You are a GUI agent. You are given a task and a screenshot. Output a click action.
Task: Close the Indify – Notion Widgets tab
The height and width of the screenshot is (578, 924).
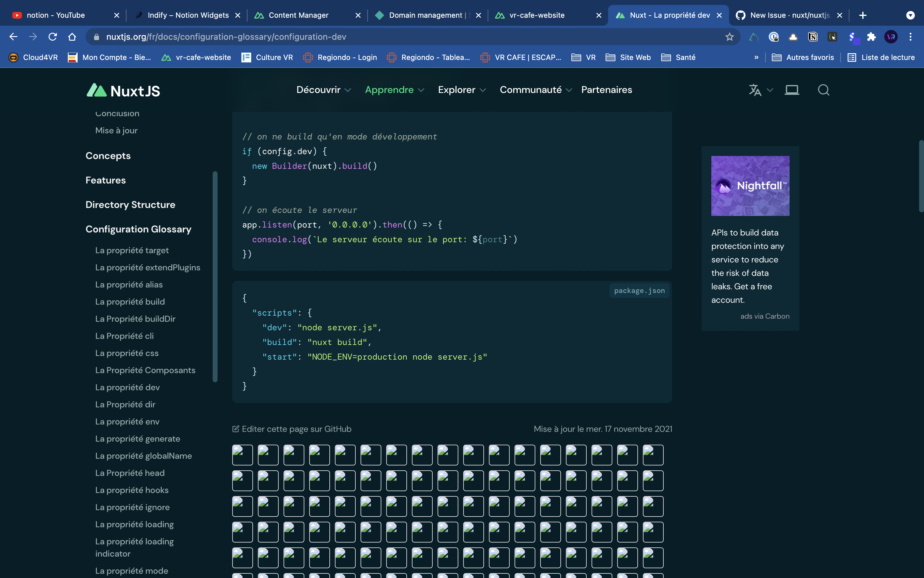tap(237, 15)
